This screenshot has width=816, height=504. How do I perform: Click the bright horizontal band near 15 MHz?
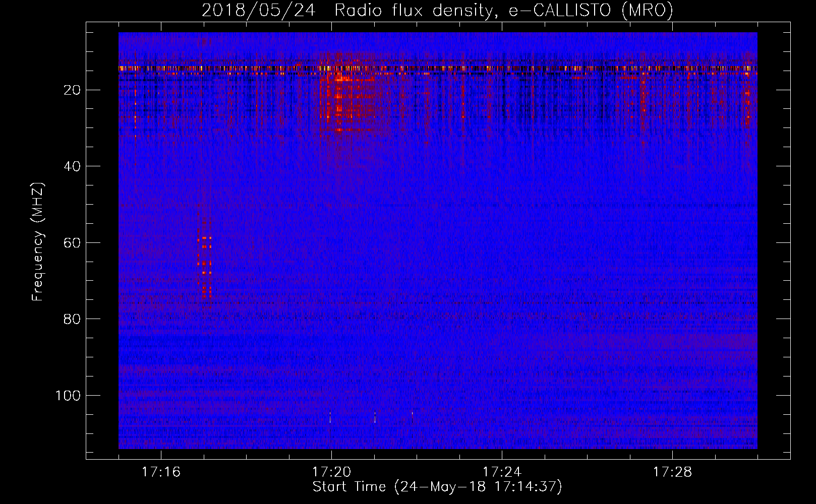438,68
